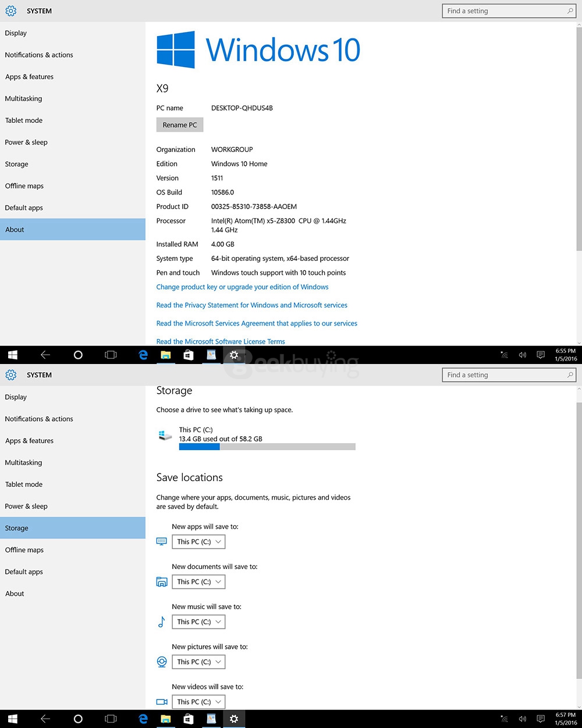
Task: Click the new apps monitor icon
Action: click(162, 542)
